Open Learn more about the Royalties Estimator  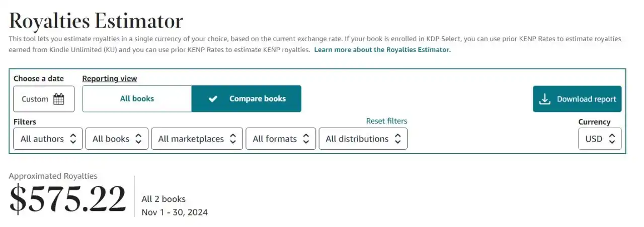pyautogui.click(x=382, y=50)
